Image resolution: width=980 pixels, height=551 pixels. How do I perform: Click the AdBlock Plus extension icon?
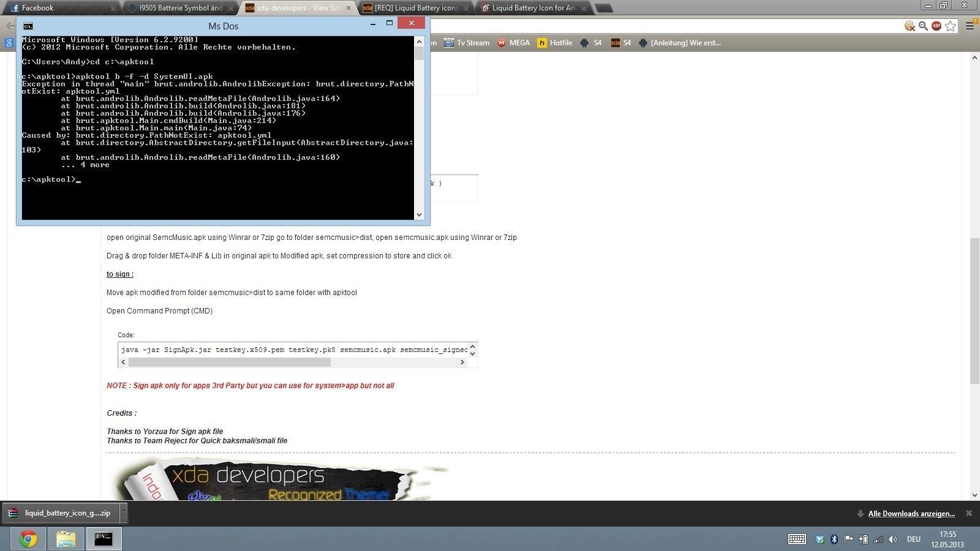pyautogui.click(x=936, y=26)
